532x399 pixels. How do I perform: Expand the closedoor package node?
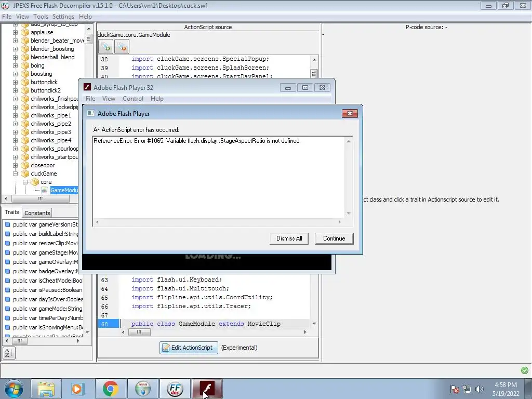coord(15,165)
